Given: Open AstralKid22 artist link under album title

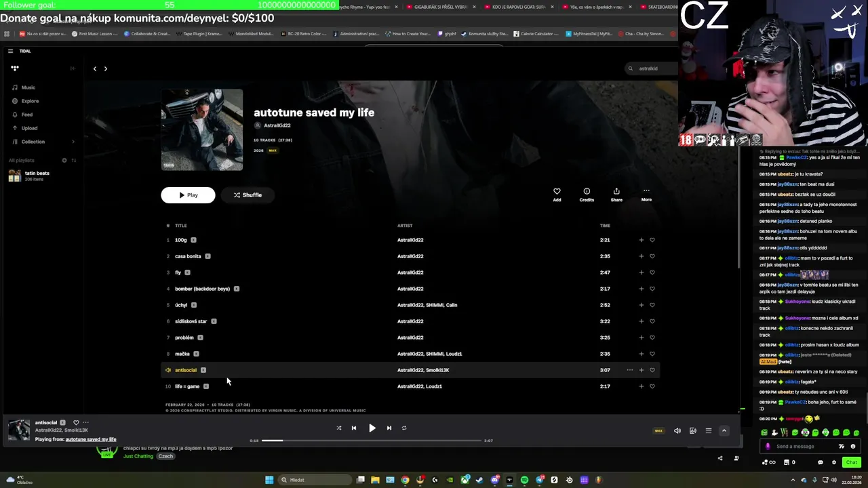Looking at the screenshot, I should click(x=277, y=125).
